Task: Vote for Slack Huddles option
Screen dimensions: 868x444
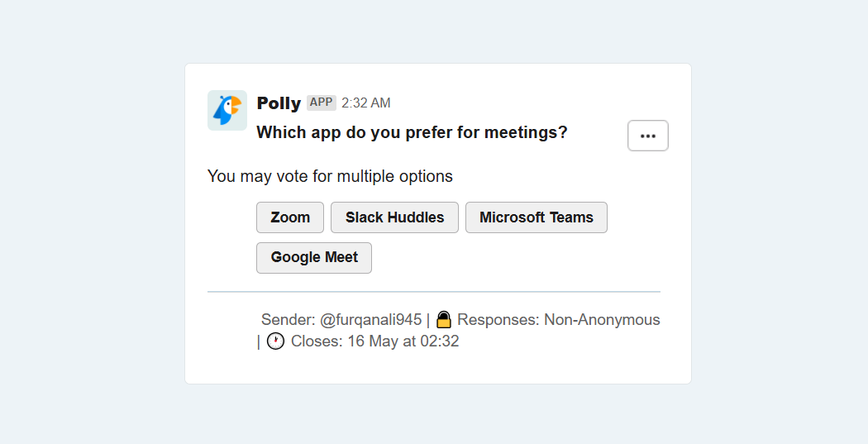Action: [x=394, y=217]
